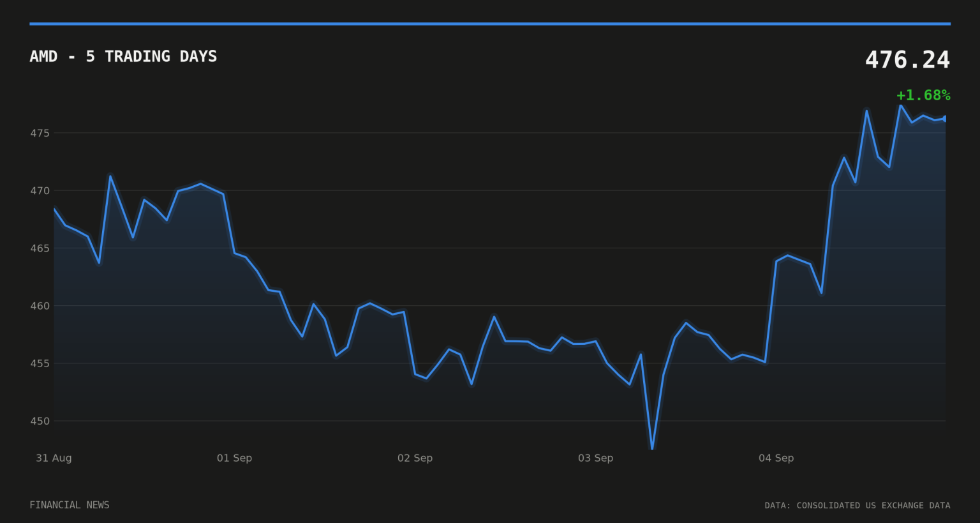Select the 455 y-axis label
Viewport: 980px width, 523px height.
coord(40,363)
